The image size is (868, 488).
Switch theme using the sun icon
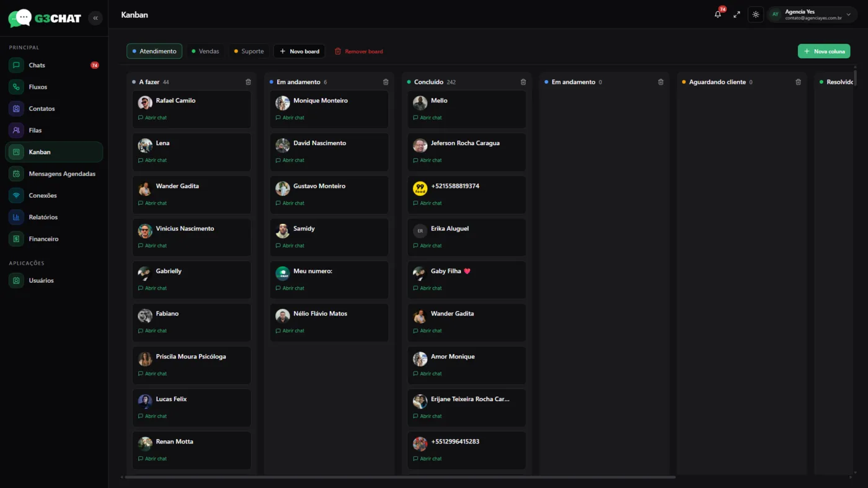[756, 14]
